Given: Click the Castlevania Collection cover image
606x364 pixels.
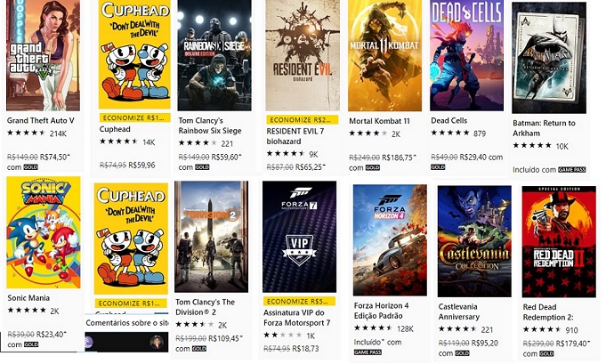Looking at the screenshot, I should [474, 241].
